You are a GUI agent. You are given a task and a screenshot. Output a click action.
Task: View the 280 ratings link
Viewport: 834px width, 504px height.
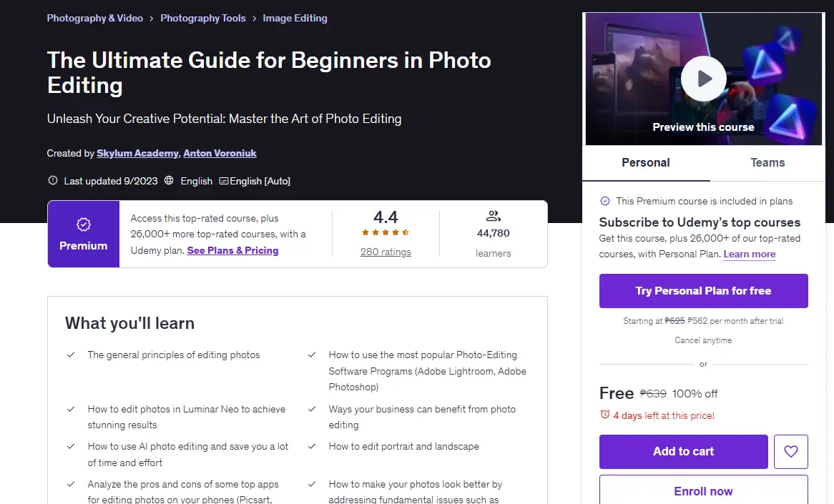(386, 252)
